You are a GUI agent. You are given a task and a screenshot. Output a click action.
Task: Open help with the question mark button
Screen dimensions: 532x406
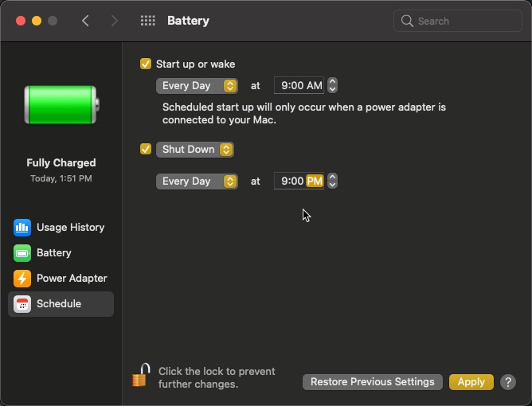508,382
